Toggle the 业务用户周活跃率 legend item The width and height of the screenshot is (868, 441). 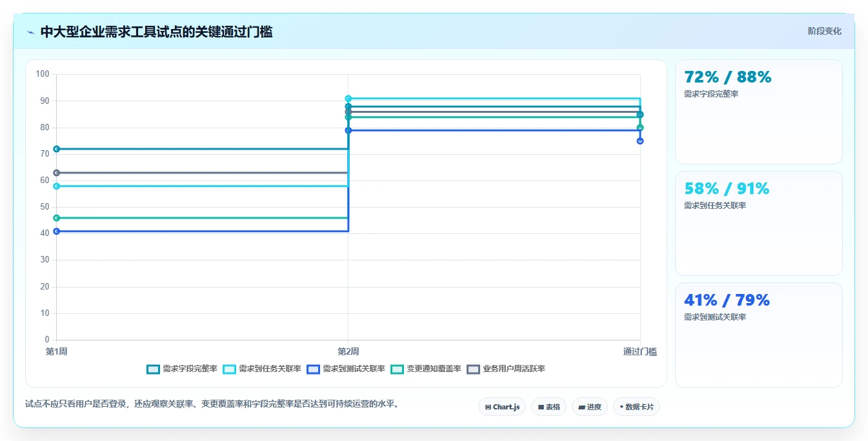point(506,369)
